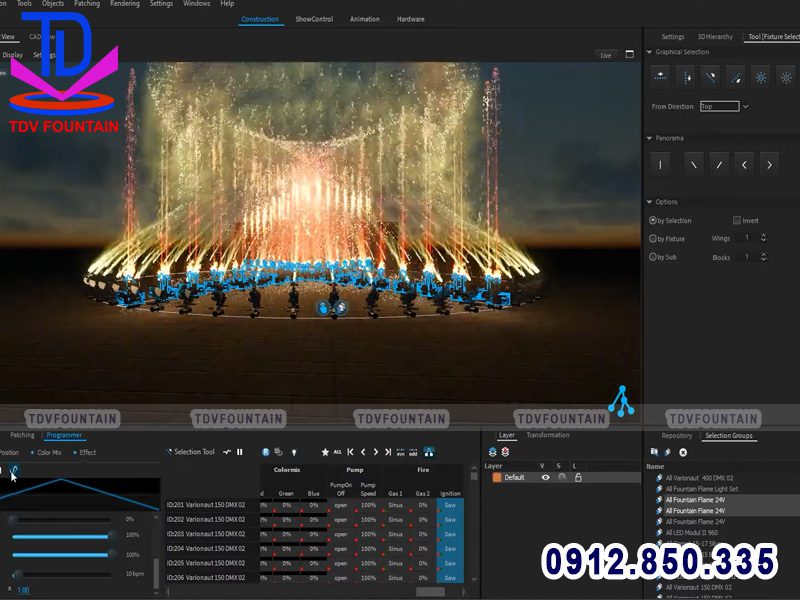Toggle visibility eye of Default layer
Viewport: 800px width, 600px height.
545,478
